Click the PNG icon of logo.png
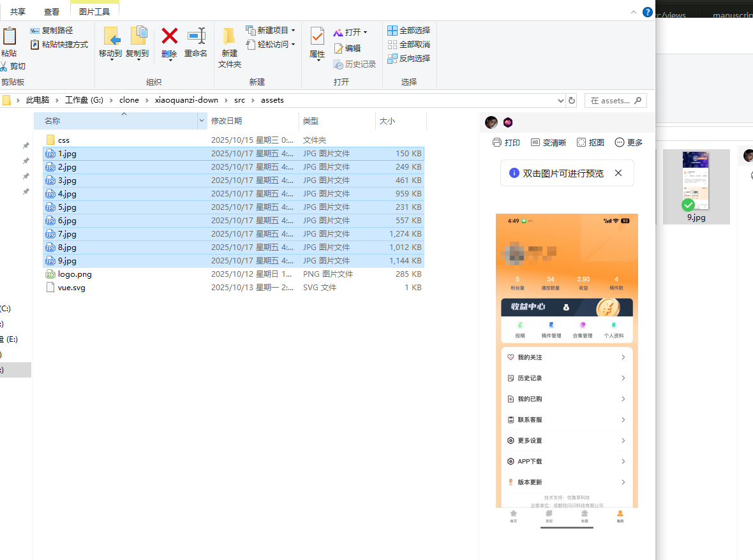This screenshot has width=753, height=560. 50,274
